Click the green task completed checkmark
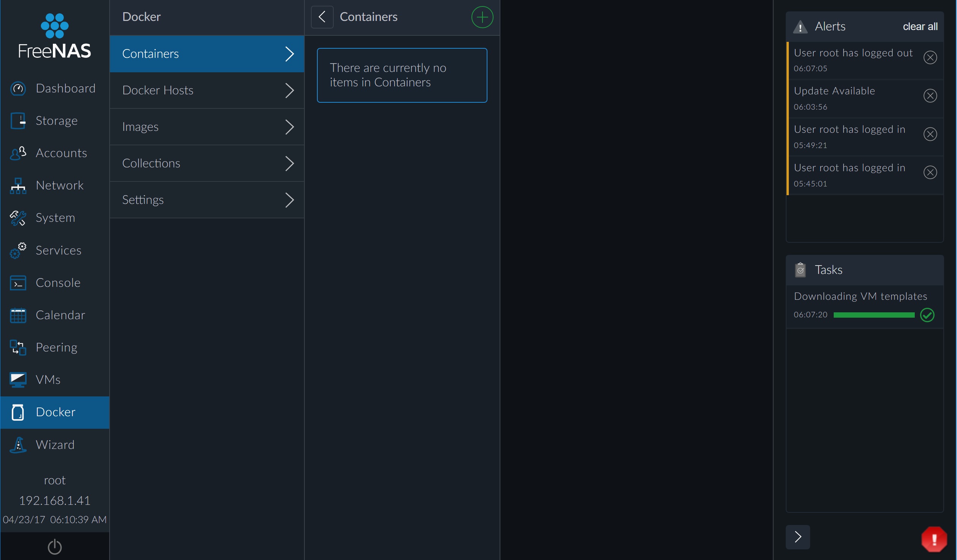This screenshot has width=957, height=560. (x=927, y=315)
